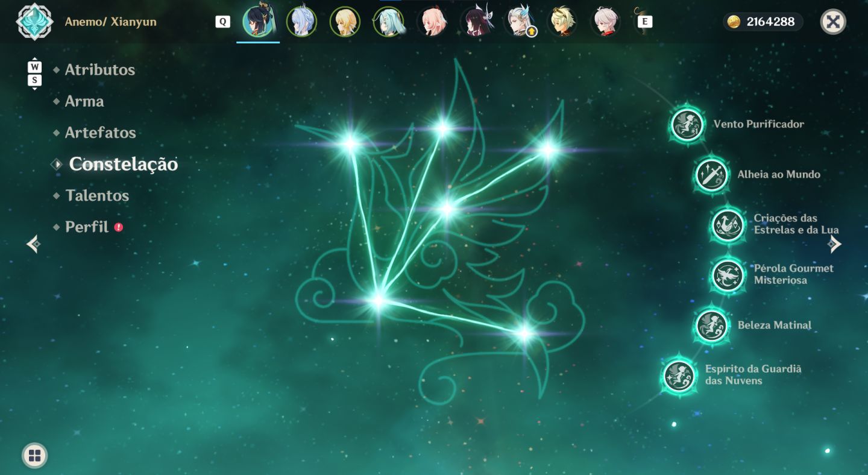Go to the Artefatos section

(x=101, y=133)
